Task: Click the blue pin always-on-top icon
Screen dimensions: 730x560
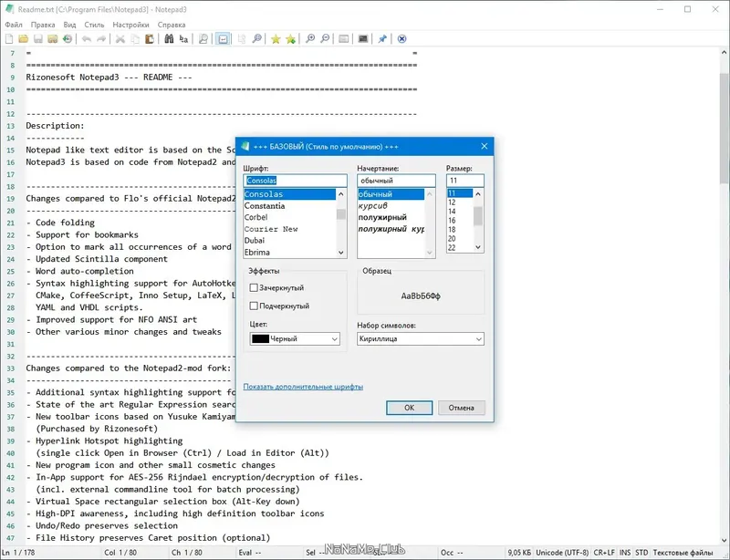Action: click(x=382, y=39)
